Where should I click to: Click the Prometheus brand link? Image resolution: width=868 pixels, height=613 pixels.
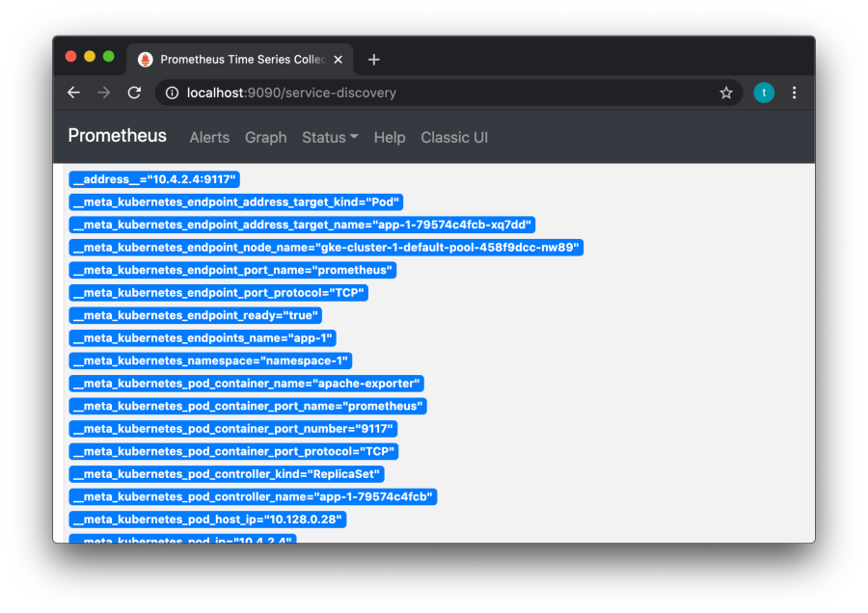click(x=118, y=136)
